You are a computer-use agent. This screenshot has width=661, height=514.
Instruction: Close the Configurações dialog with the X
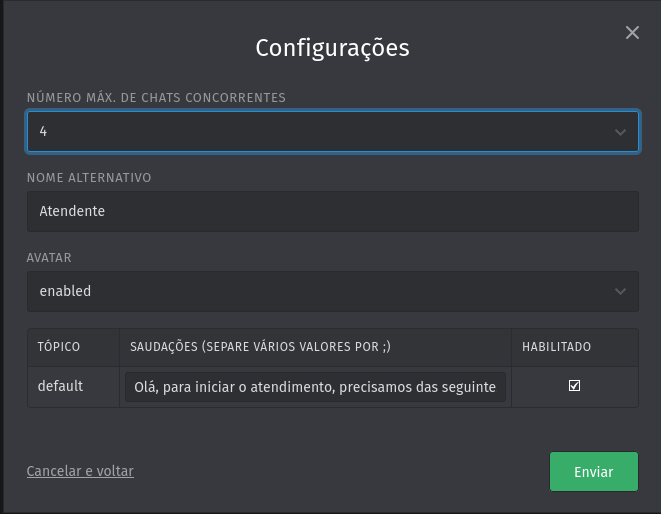point(632,33)
